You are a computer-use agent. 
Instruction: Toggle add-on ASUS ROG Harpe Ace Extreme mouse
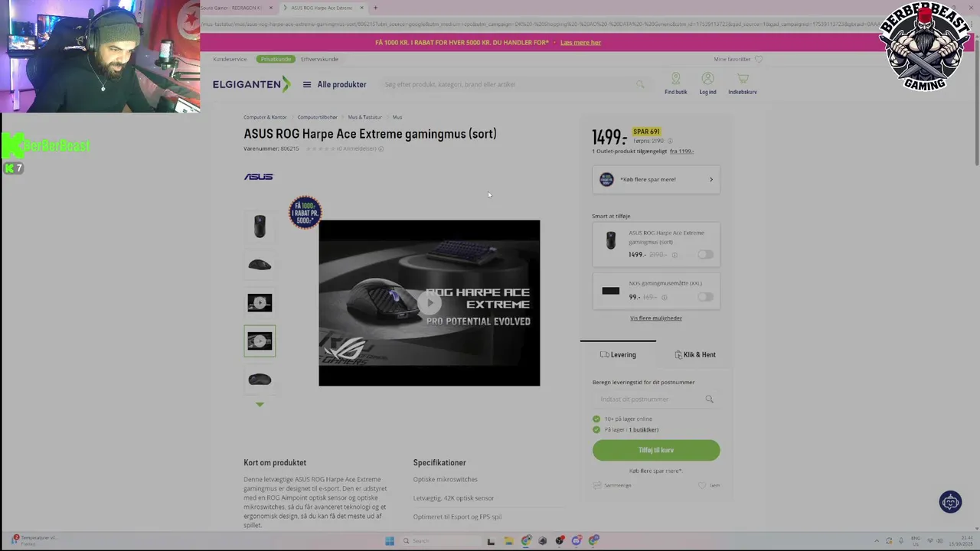[x=705, y=254]
